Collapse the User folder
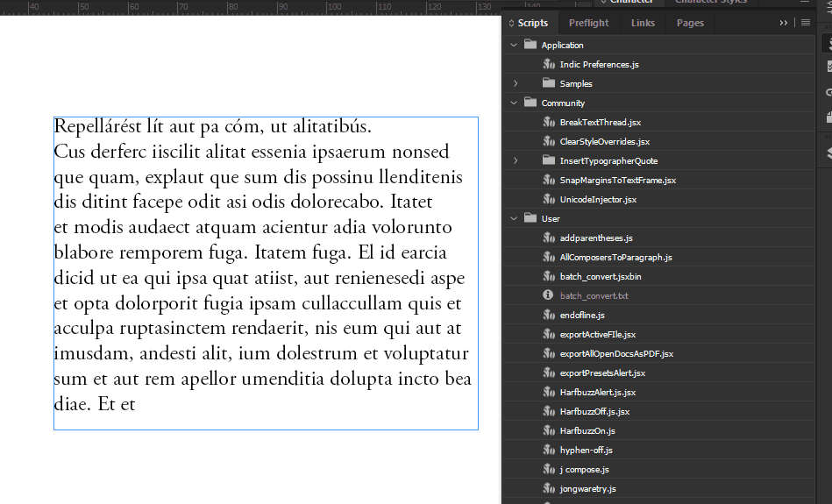The height and width of the screenshot is (504, 832). 514,218
